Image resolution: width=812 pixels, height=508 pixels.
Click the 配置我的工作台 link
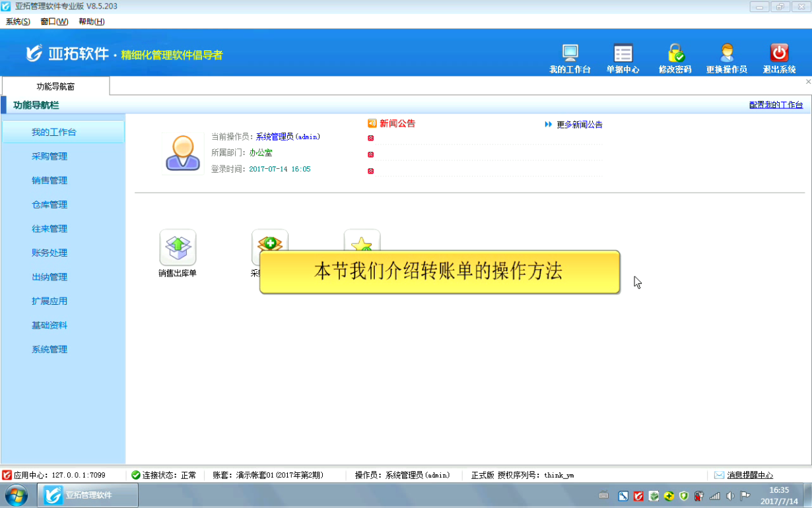(x=776, y=105)
